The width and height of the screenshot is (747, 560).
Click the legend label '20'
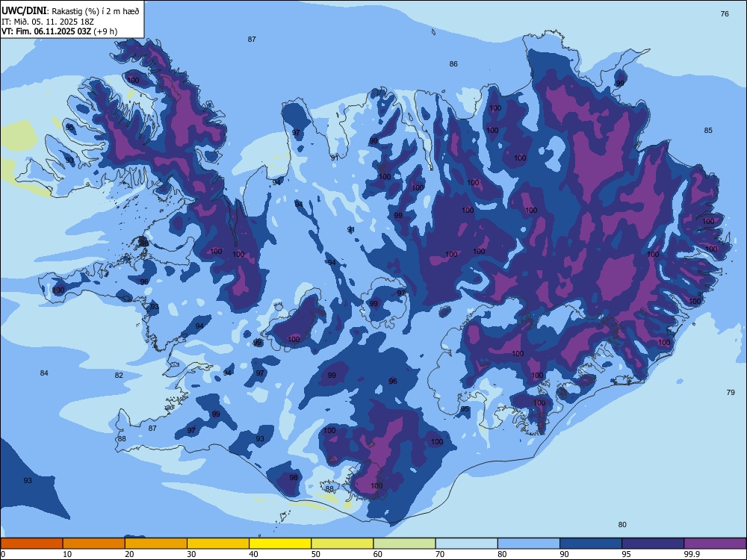click(129, 554)
